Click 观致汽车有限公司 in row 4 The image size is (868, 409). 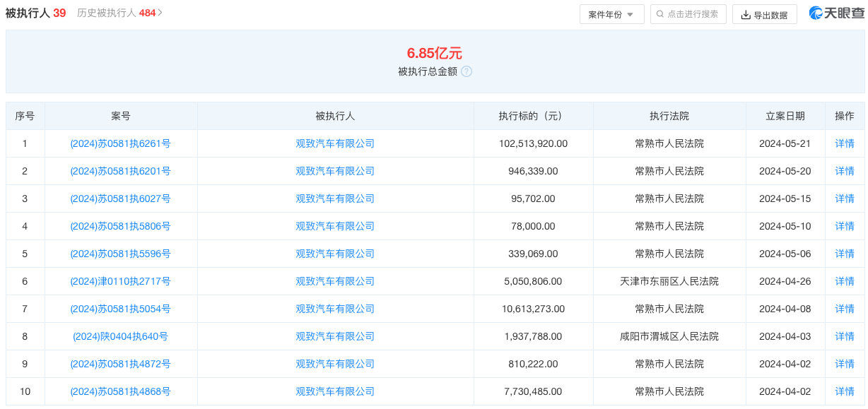[x=335, y=226]
